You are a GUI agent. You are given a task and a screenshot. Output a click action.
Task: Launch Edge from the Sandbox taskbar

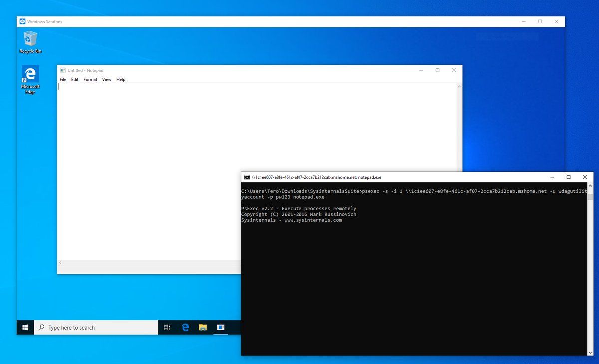click(185, 327)
